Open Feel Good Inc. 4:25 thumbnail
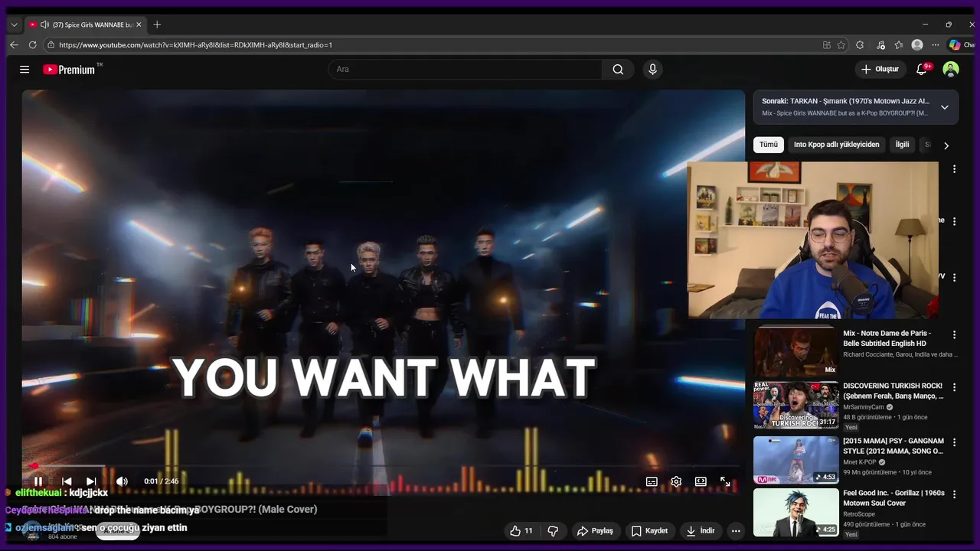Image resolution: width=980 pixels, height=551 pixels. coord(796,513)
